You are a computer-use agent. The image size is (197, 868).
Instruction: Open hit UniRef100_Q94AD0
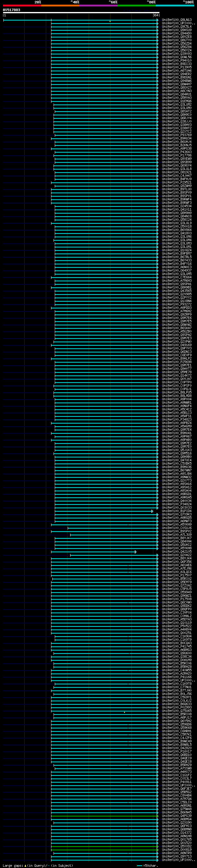coord(177,33)
